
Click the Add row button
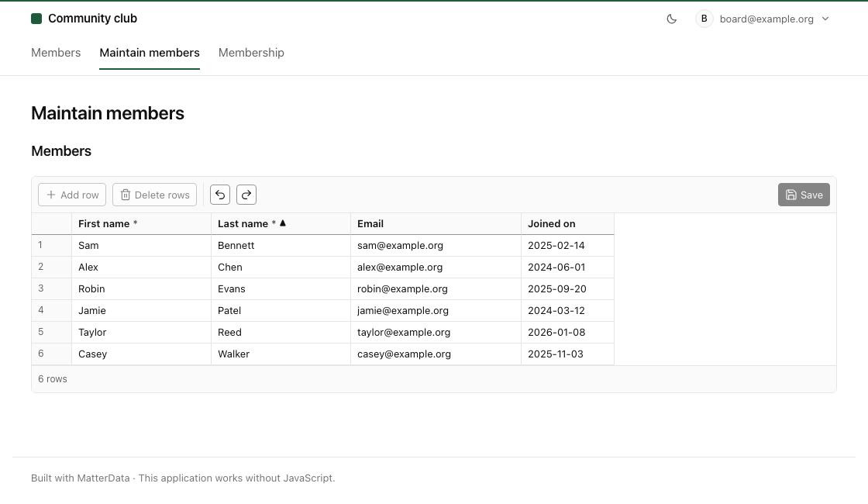[x=72, y=195]
